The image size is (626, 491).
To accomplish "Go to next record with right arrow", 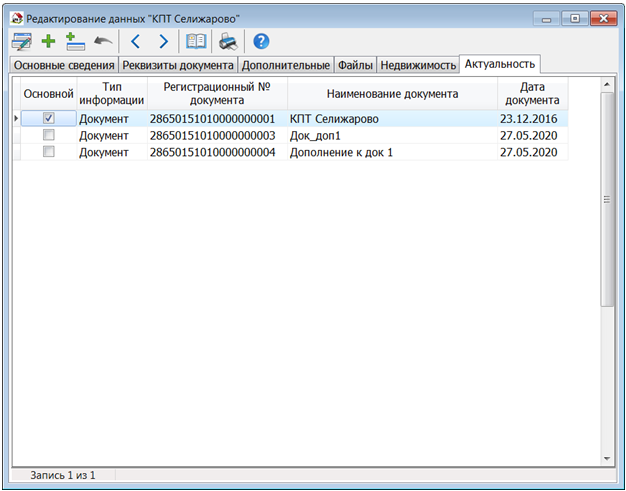I will [x=163, y=41].
